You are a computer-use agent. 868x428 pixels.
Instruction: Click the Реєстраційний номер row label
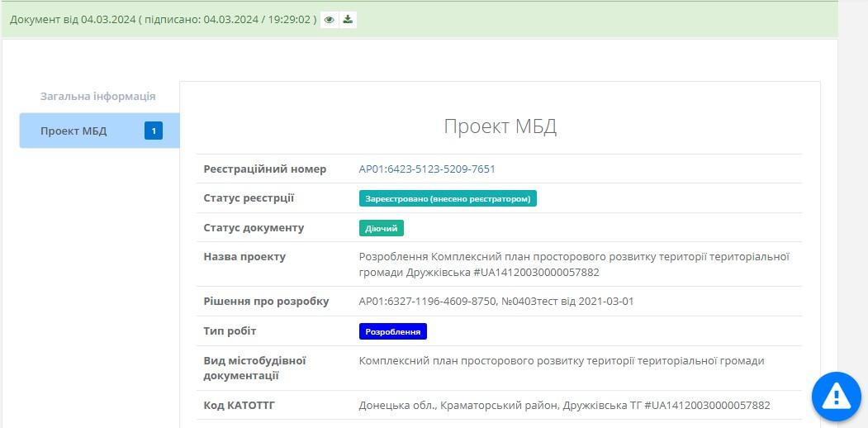coord(264,169)
